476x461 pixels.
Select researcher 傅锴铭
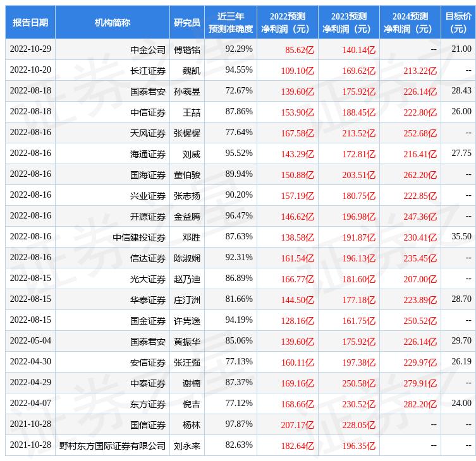(187, 50)
